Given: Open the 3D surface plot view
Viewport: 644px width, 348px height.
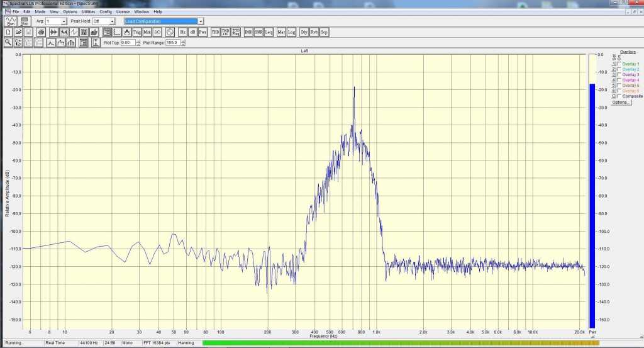Looking at the screenshot, I should (94, 32).
